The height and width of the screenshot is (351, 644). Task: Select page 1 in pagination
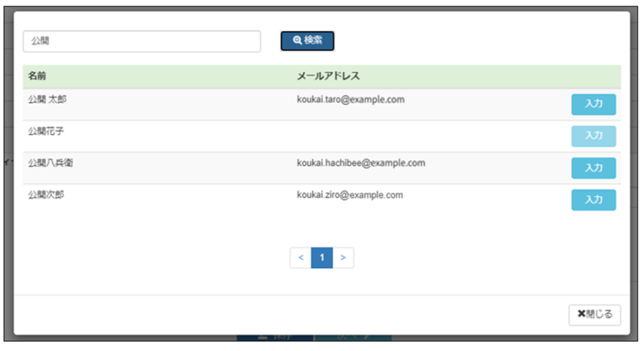point(321,257)
